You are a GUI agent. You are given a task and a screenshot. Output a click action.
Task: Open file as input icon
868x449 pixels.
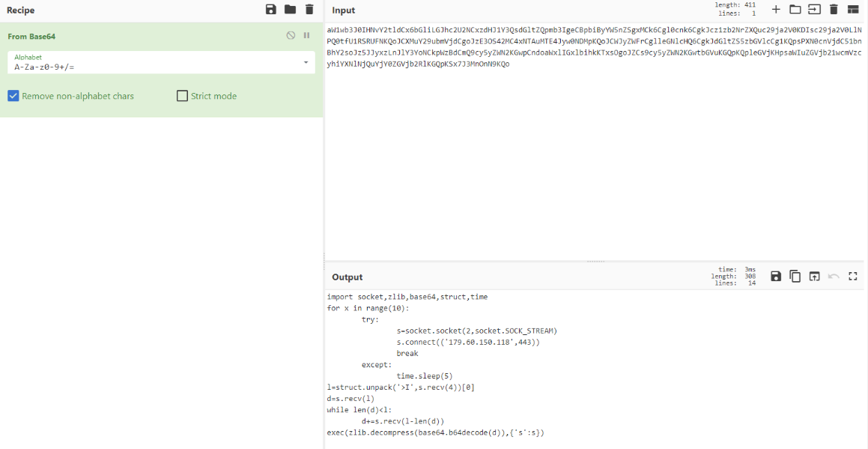pos(814,10)
